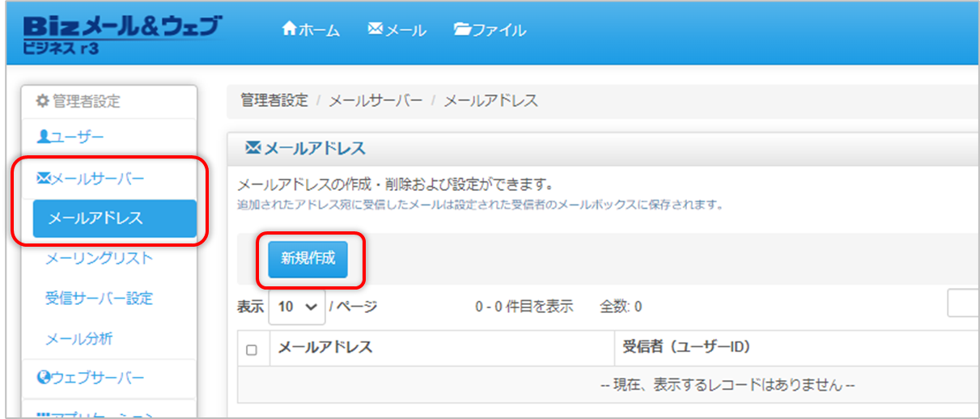
Task: Toggle the select-all checkbox in table header
Action: tap(252, 349)
